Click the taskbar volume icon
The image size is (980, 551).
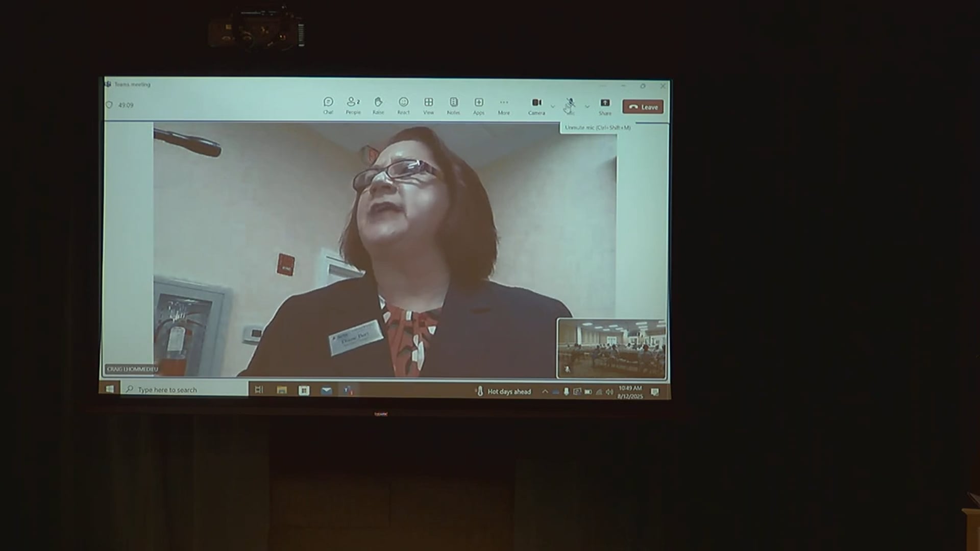(x=609, y=392)
